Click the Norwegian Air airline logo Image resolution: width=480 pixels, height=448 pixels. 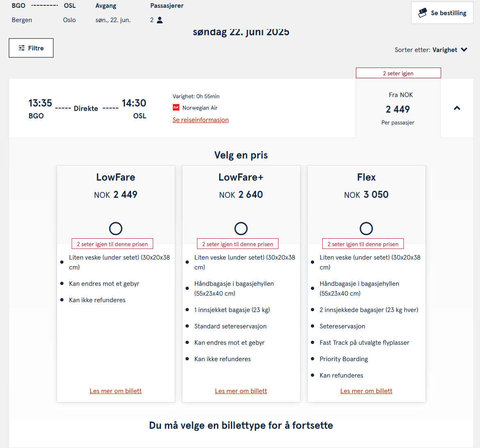pos(176,108)
